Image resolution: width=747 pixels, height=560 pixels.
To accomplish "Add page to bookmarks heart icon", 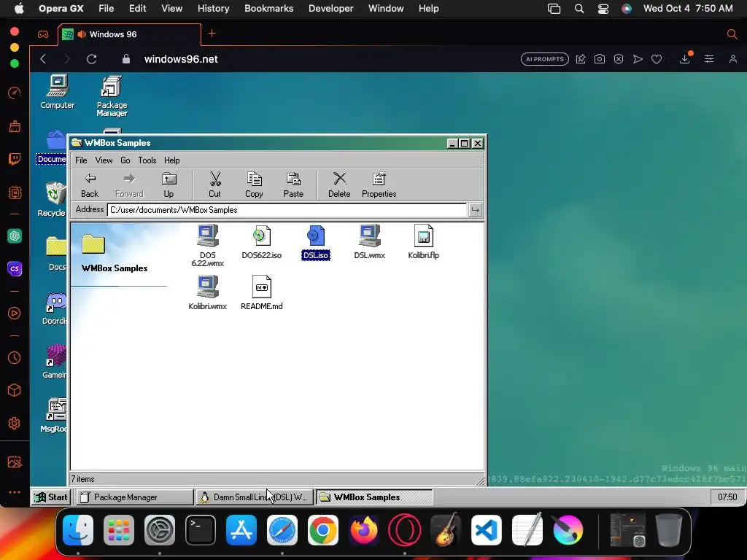I will [x=657, y=59].
